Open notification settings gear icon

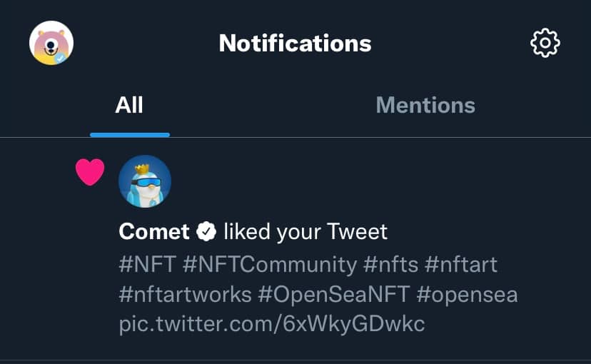pos(545,44)
